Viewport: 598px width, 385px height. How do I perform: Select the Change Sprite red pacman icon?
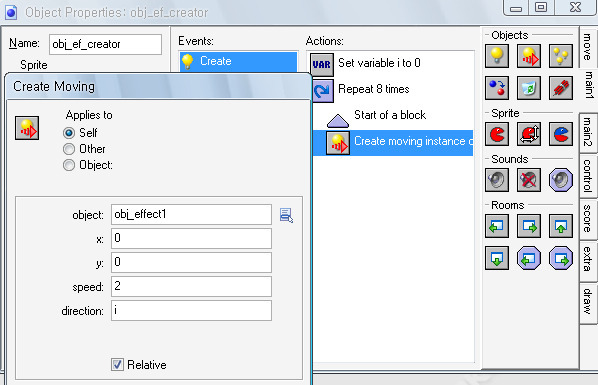(x=497, y=134)
